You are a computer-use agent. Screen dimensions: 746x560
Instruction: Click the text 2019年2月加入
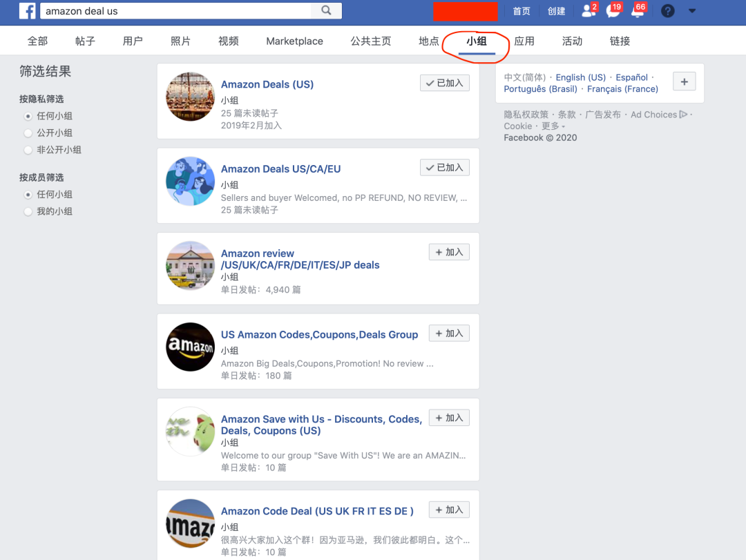[x=251, y=126]
